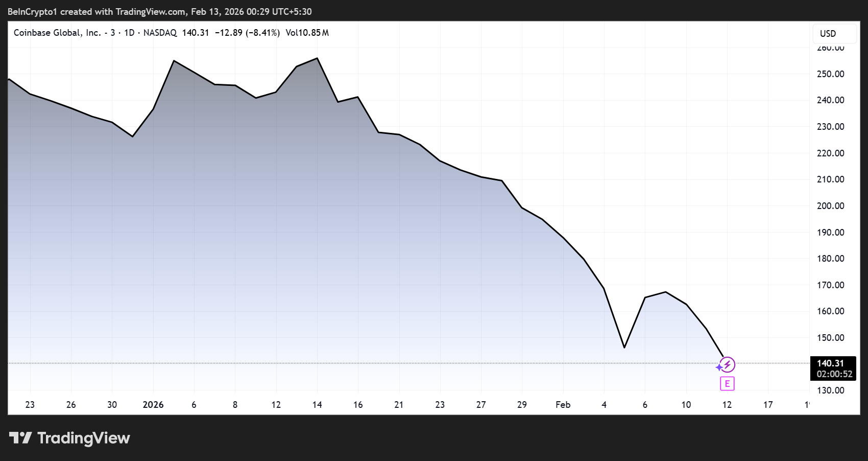868x461 pixels.
Task: Select the Feb label on the time axis
Action: pos(563,404)
